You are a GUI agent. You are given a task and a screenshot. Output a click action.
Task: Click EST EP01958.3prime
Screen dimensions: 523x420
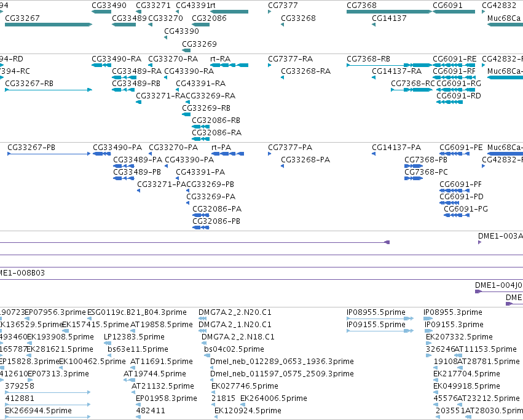pyautogui.click(x=167, y=398)
